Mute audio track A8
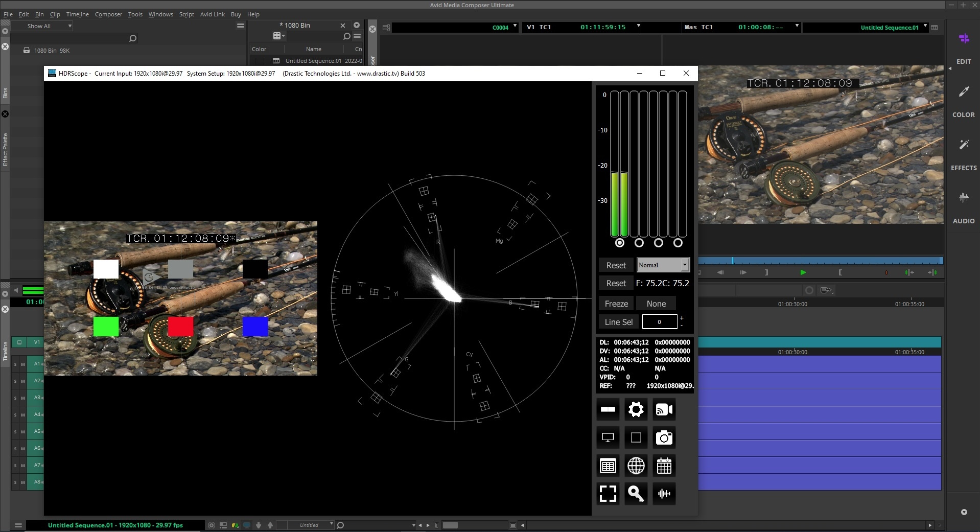The width and height of the screenshot is (980, 532). point(23,482)
